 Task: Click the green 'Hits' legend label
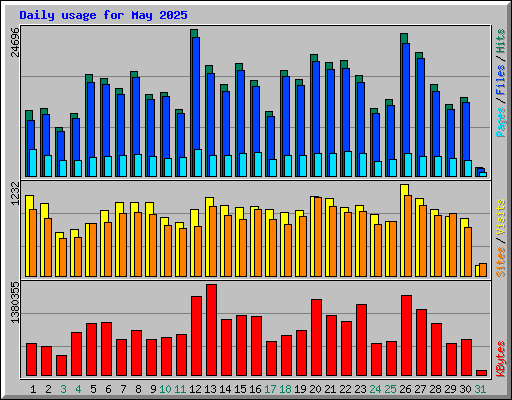tap(501, 41)
